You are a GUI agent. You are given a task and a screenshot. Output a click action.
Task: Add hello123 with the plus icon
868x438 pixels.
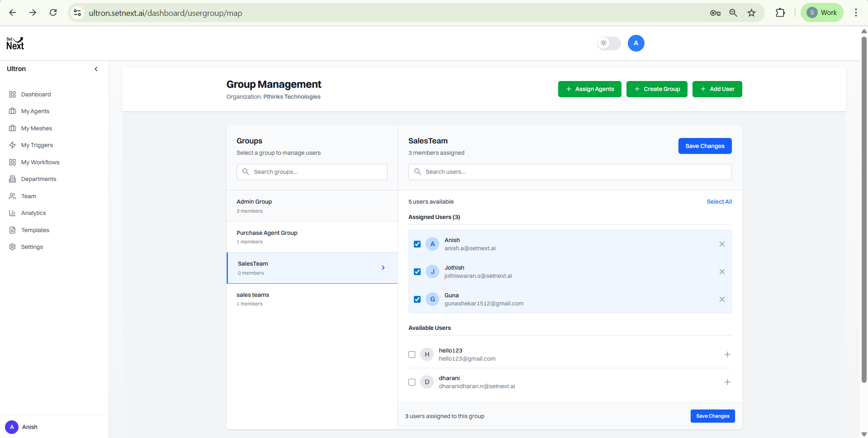click(727, 355)
